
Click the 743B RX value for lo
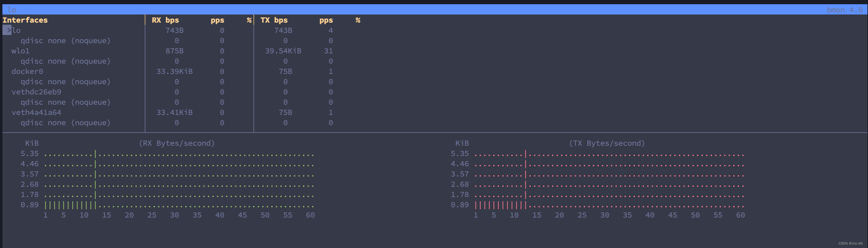(x=174, y=30)
